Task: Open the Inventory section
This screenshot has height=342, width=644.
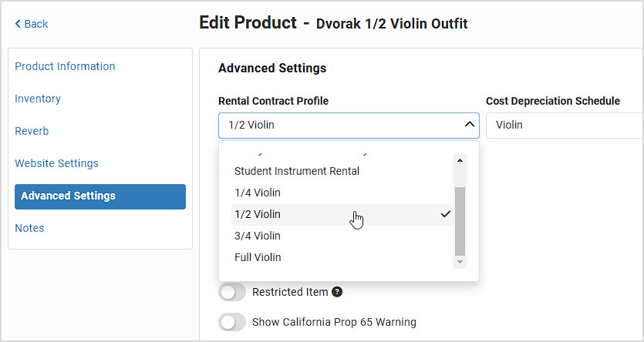Action: (x=38, y=99)
